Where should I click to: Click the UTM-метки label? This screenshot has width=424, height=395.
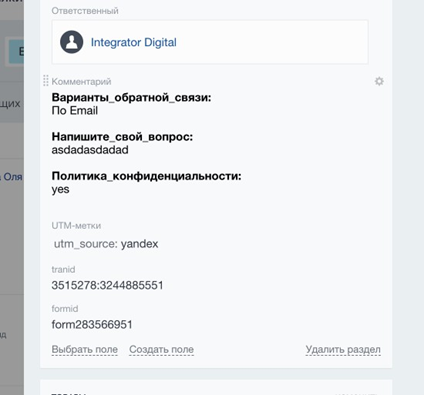(x=76, y=226)
